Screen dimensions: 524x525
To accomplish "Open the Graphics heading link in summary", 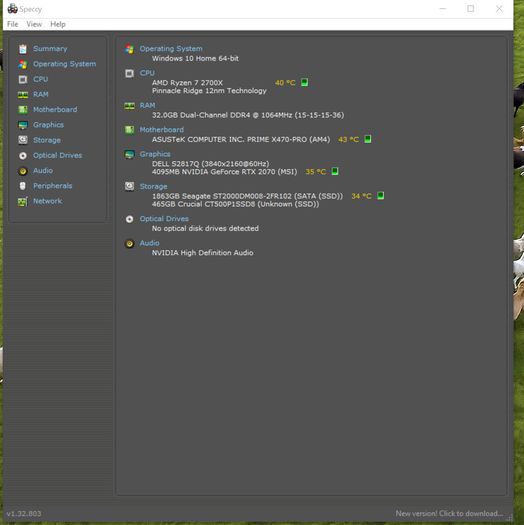I will (x=155, y=154).
